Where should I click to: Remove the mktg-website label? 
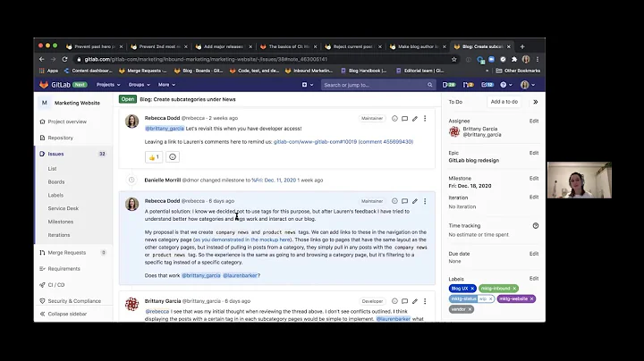(531, 298)
